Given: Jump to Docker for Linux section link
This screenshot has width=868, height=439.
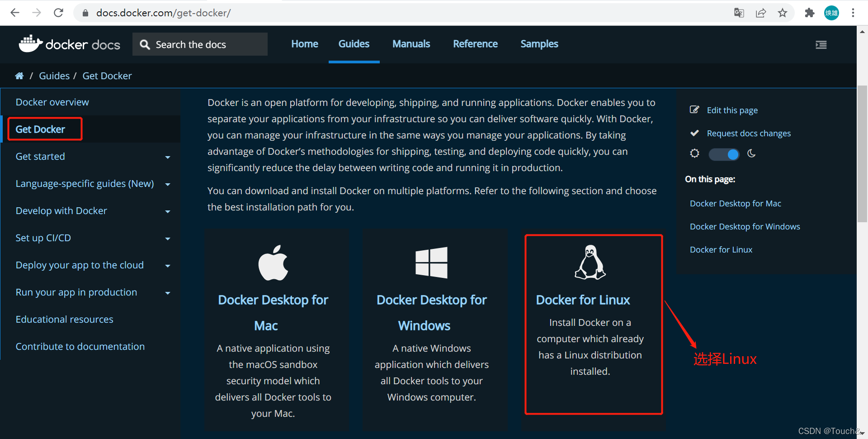Looking at the screenshot, I should pyautogui.click(x=721, y=249).
